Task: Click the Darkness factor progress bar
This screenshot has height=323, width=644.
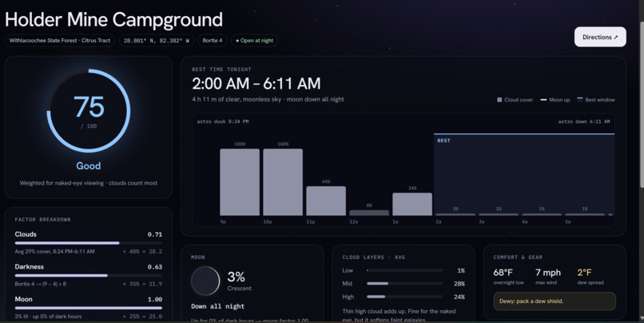Action: pos(89,275)
